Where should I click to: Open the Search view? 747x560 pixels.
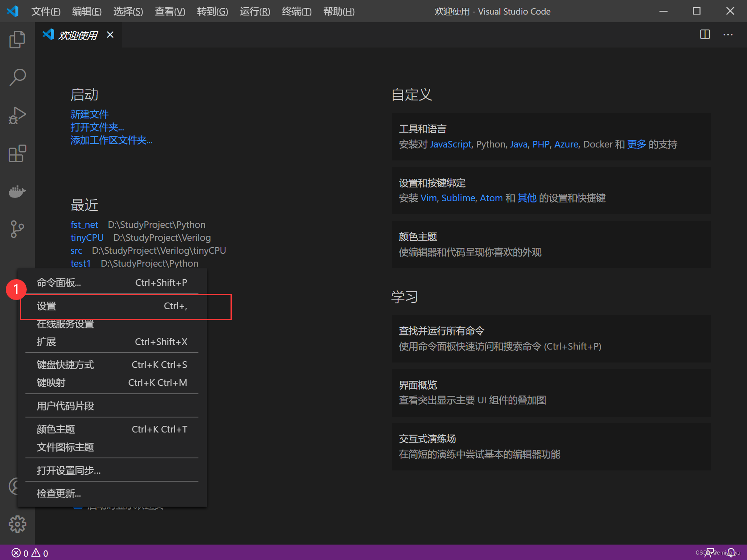[x=17, y=77]
